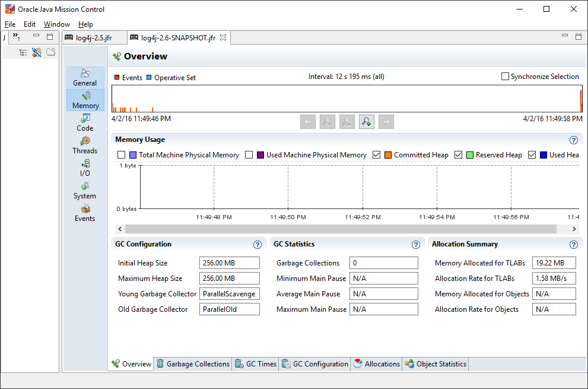Maximize the editor area pane
Viewport: 588px width, 389px height.
579,37
